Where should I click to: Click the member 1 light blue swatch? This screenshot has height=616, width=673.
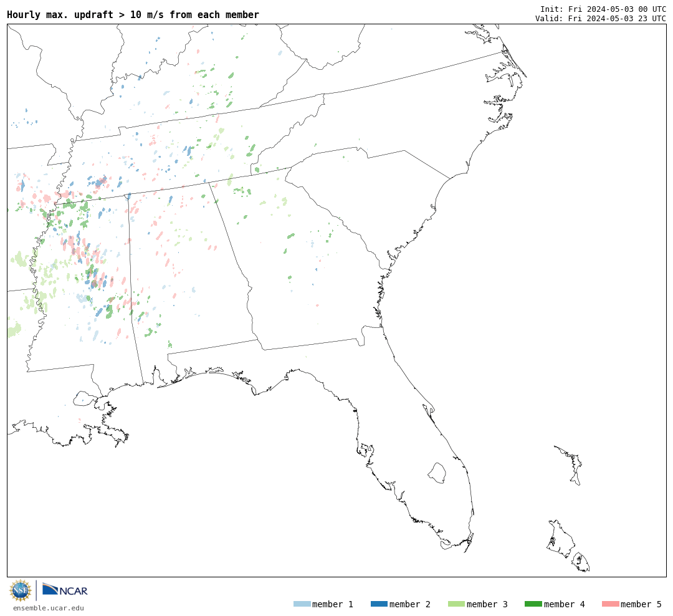click(x=302, y=604)
